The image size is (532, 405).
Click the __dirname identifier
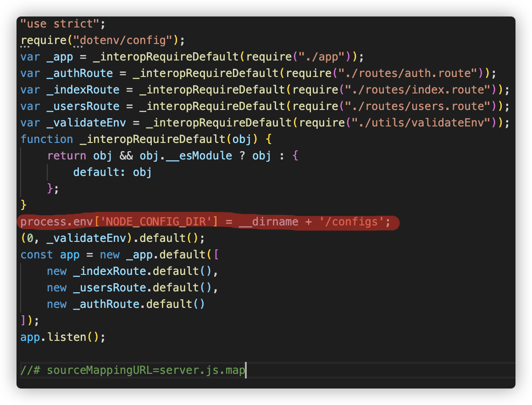269,222
